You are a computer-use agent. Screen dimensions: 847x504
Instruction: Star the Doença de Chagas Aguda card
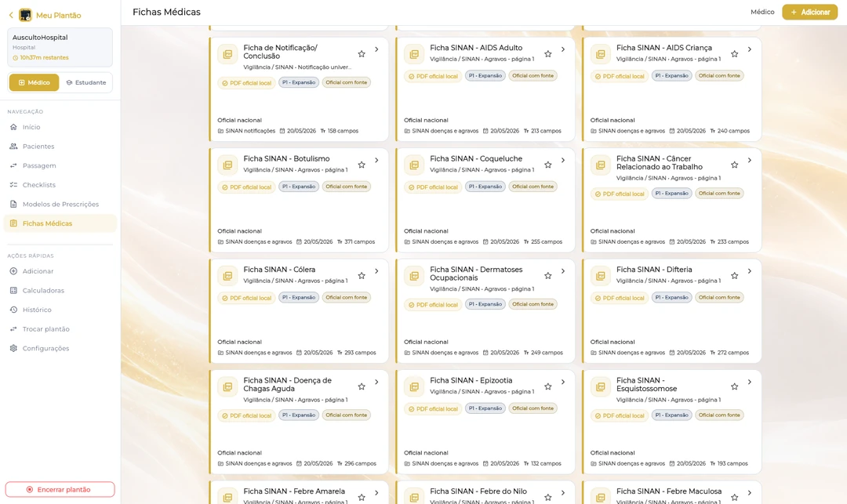click(x=362, y=386)
